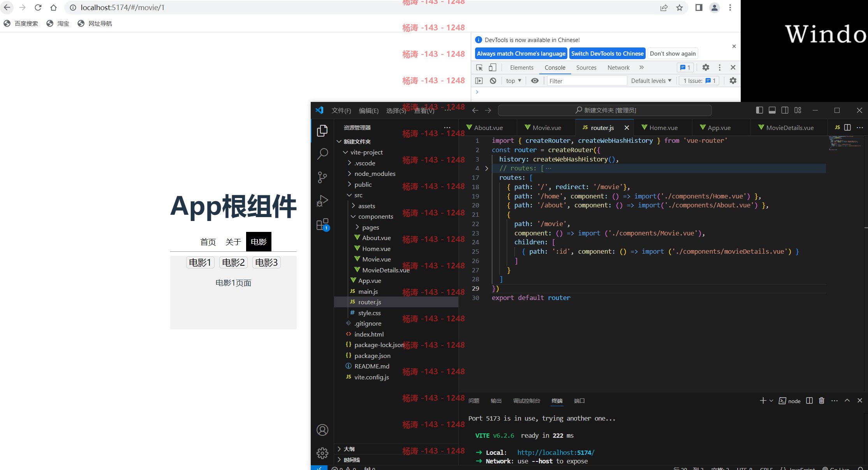Split the editor to the right
This screenshot has width=868, height=470.
[847, 127]
